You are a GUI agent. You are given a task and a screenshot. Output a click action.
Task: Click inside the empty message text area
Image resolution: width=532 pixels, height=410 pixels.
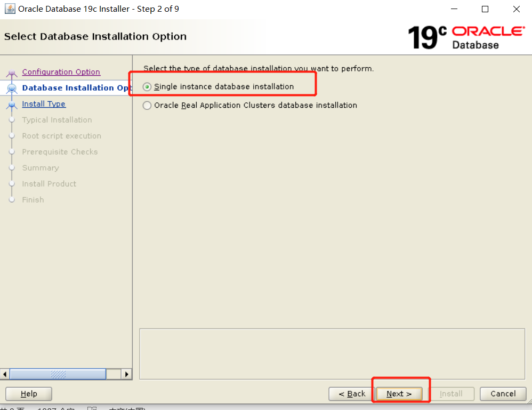[x=332, y=353]
